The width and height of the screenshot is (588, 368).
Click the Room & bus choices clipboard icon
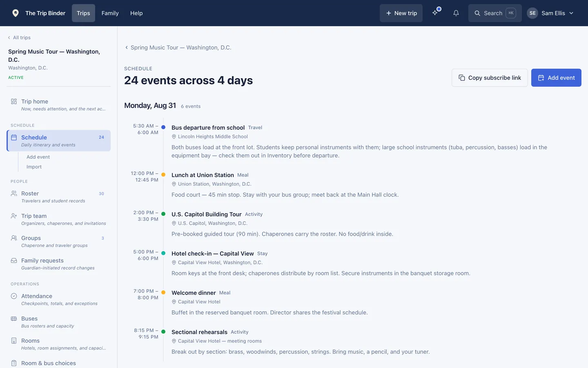pyautogui.click(x=14, y=363)
